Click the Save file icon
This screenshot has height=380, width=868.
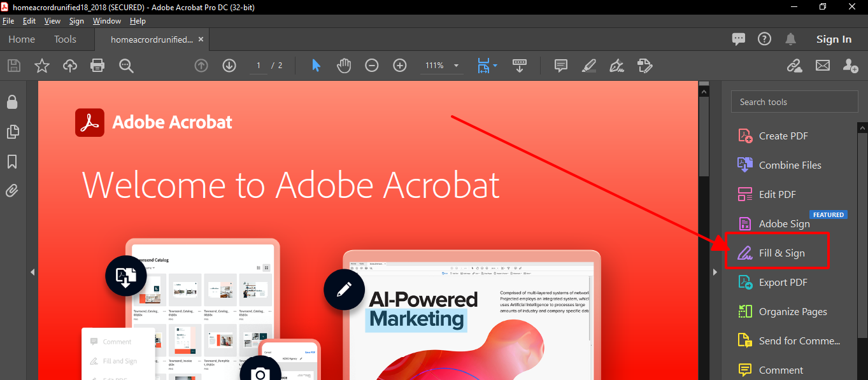tap(14, 66)
